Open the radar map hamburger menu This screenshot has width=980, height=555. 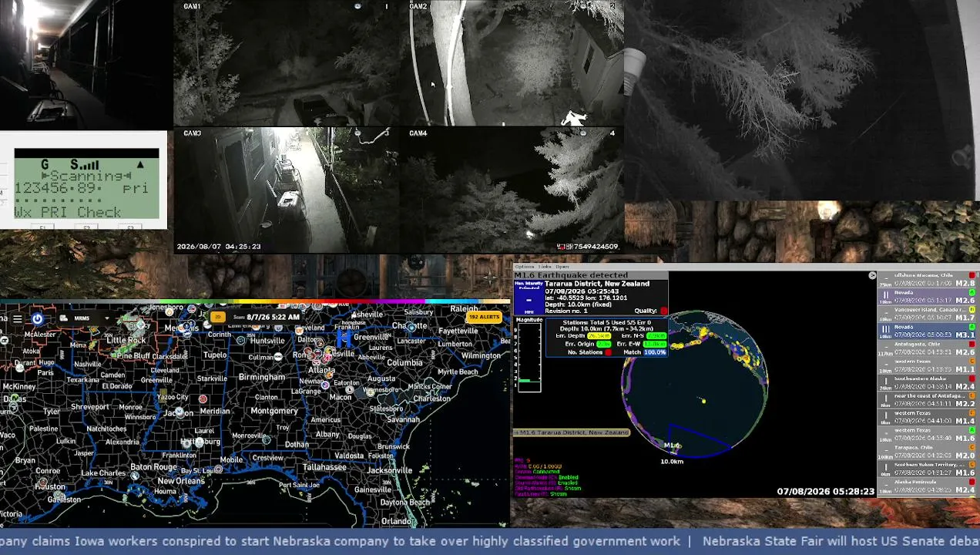(17, 318)
